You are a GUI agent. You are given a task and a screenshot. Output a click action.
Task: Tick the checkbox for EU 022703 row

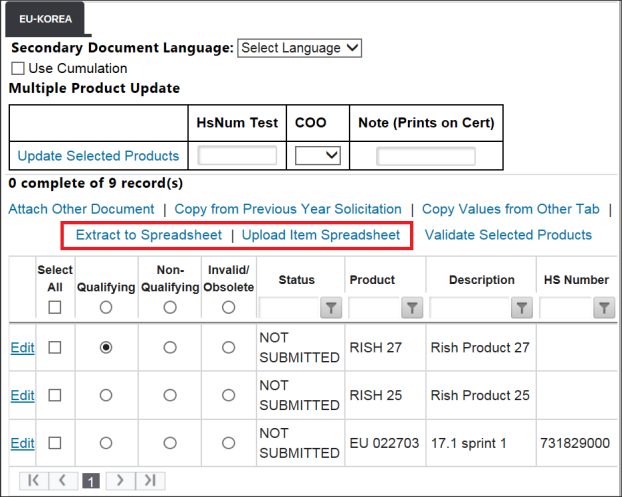click(55, 443)
